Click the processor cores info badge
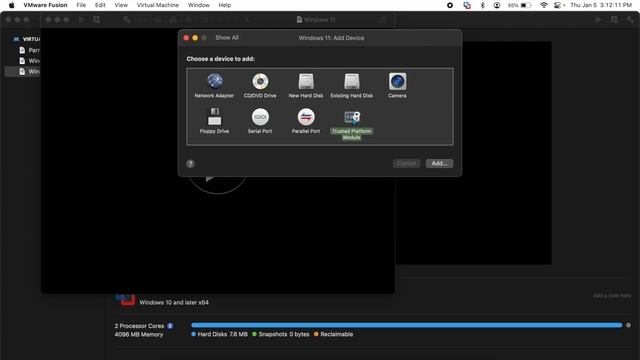The height and width of the screenshot is (360, 640). point(170,326)
